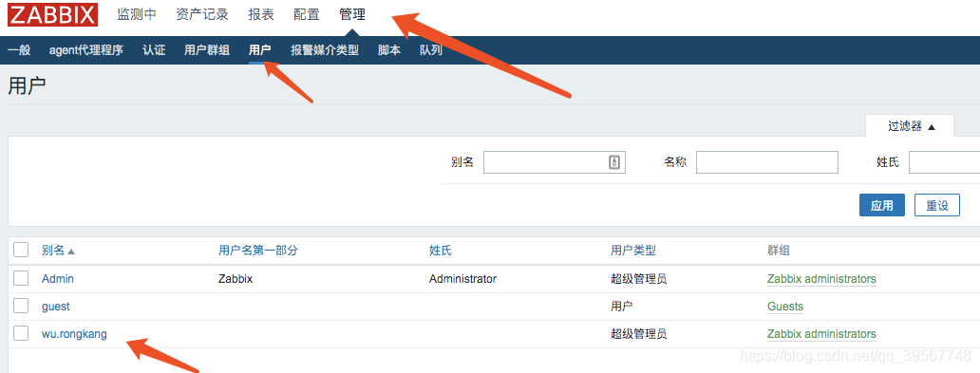Go to agent代理程序 submenu
Viewport: 980px width, 373px height.
[x=86, y=50]
